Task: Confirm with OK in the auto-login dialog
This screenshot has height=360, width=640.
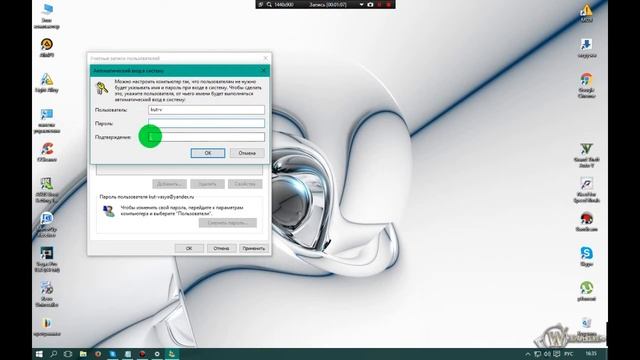Action: click(208, 153)
